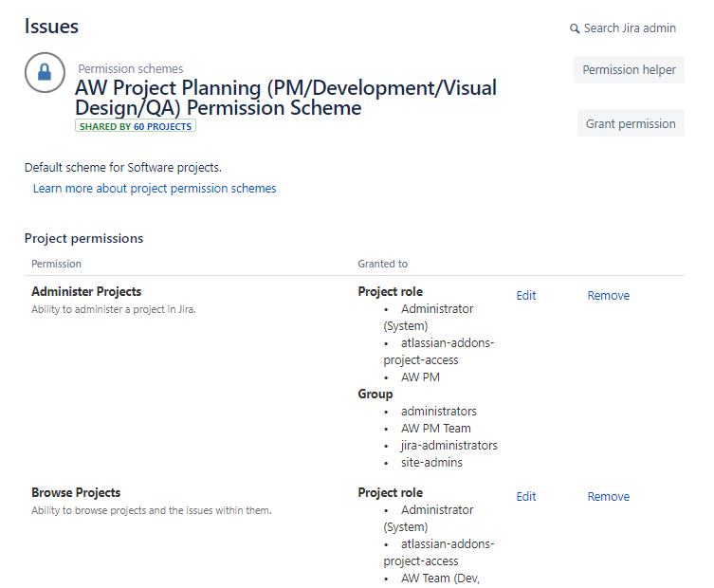This screenshot has width=714, height=588.
Task: Click the scheme title heading text
Action: [x=285, y=98]
